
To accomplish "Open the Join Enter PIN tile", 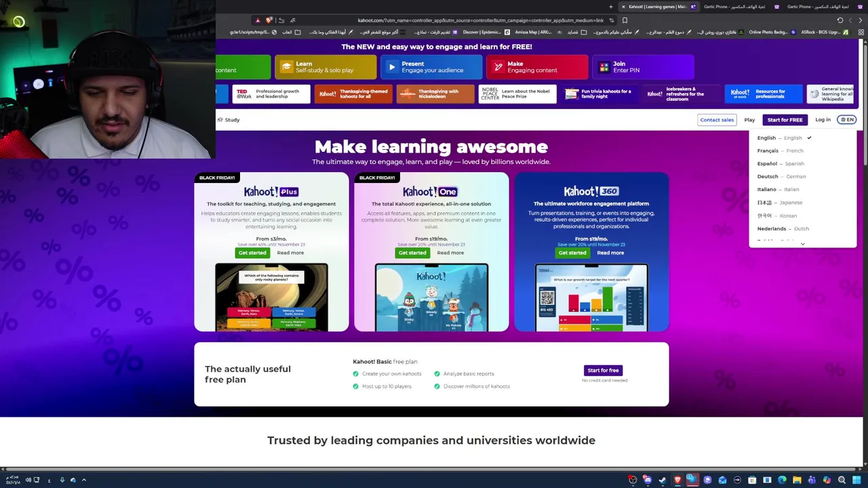I will point(643,67).
